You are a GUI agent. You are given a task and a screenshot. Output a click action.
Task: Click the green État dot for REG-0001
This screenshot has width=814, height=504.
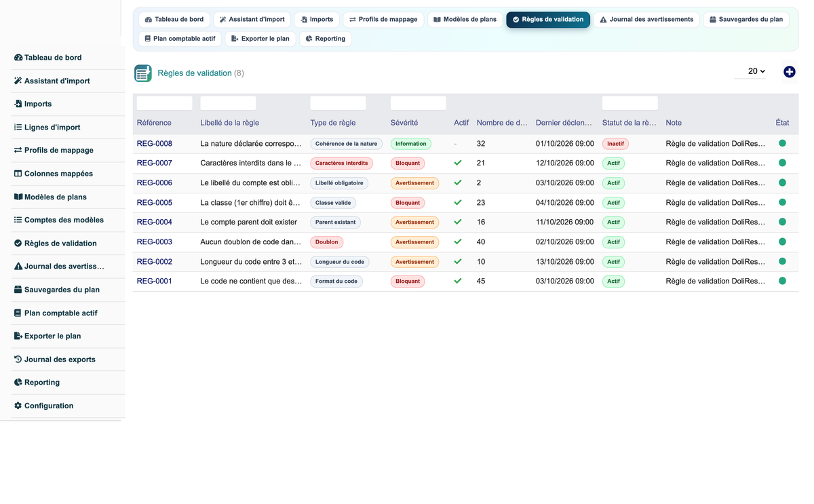click(782, 281)
